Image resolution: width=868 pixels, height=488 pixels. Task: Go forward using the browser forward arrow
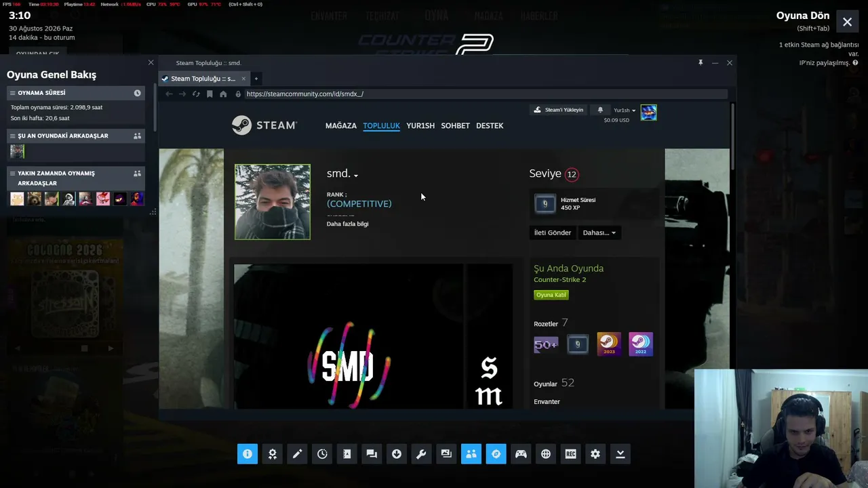tap(182, 94)
